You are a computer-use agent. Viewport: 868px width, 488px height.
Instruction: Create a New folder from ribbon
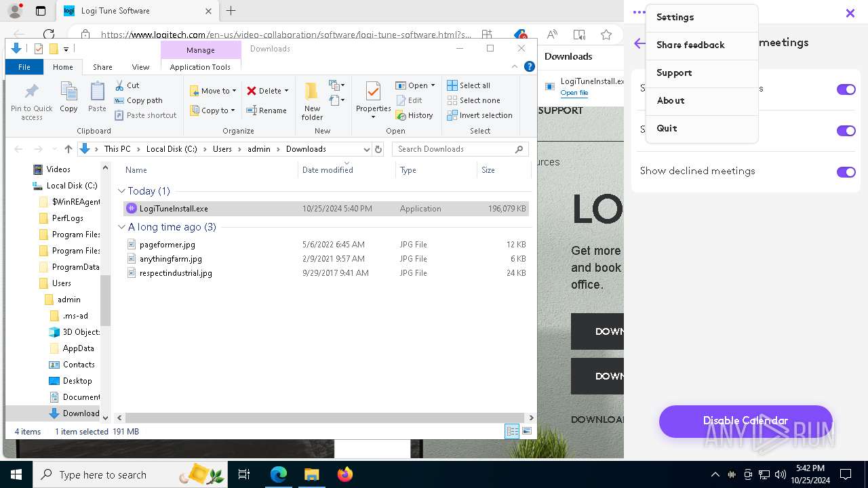pos(312,100)
